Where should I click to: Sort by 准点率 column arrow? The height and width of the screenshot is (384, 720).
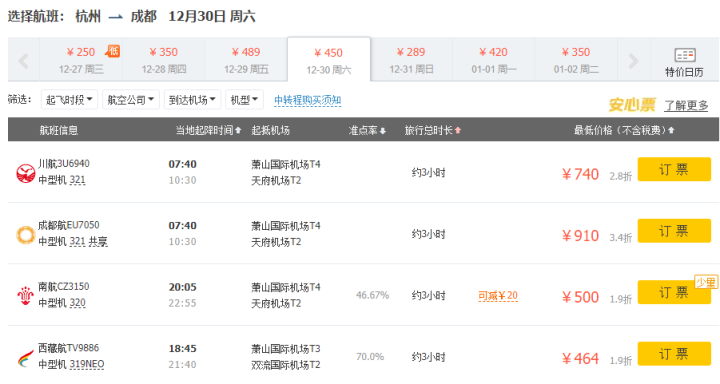point(382,131)
